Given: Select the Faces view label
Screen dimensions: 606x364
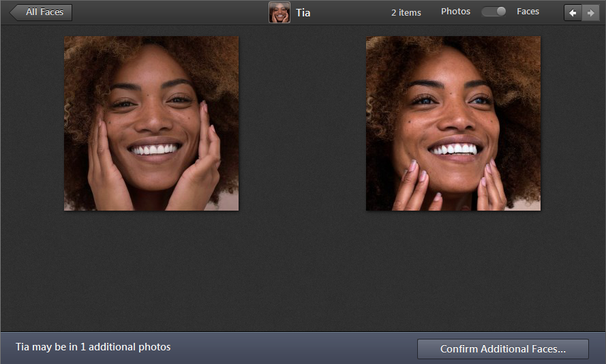Looking at the screenshot, I should [x=528, y=12].
